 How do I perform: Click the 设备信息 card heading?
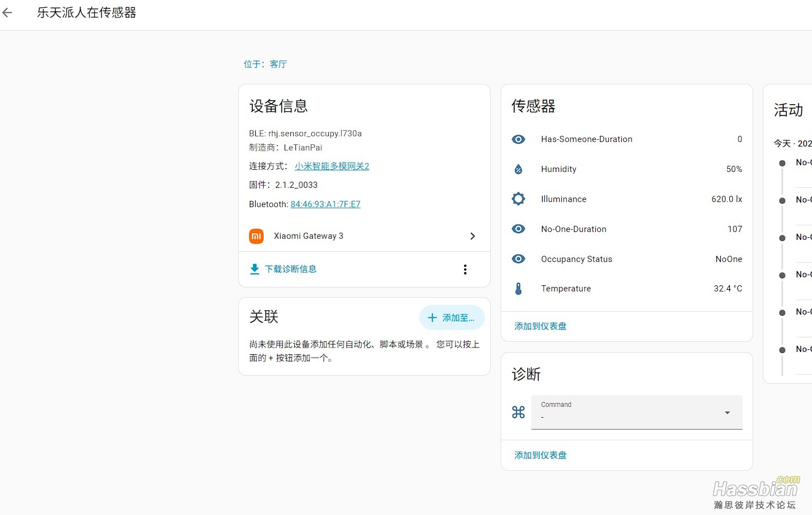pos(278,106)
